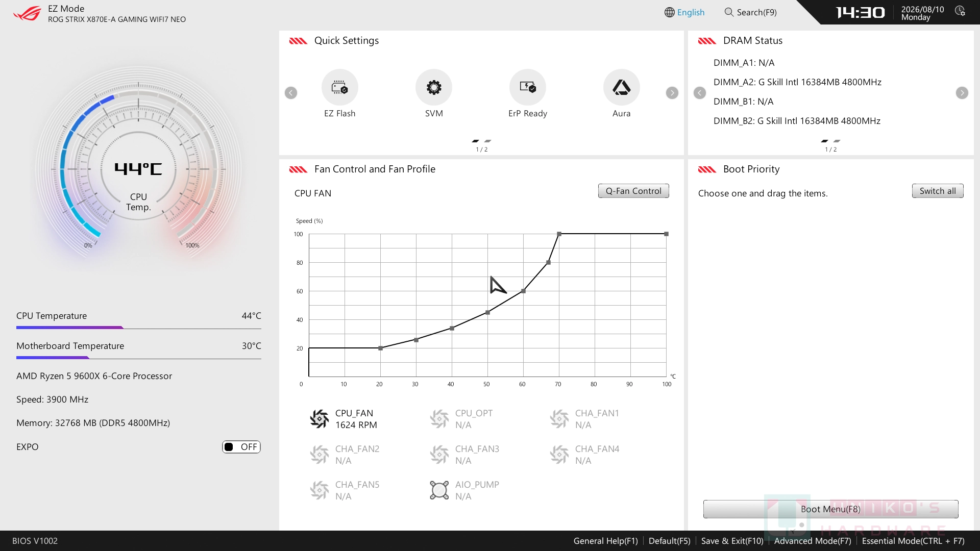Choose Save & Exit(F10)
Screen dimensions: 980x551
tap(732, 541)
